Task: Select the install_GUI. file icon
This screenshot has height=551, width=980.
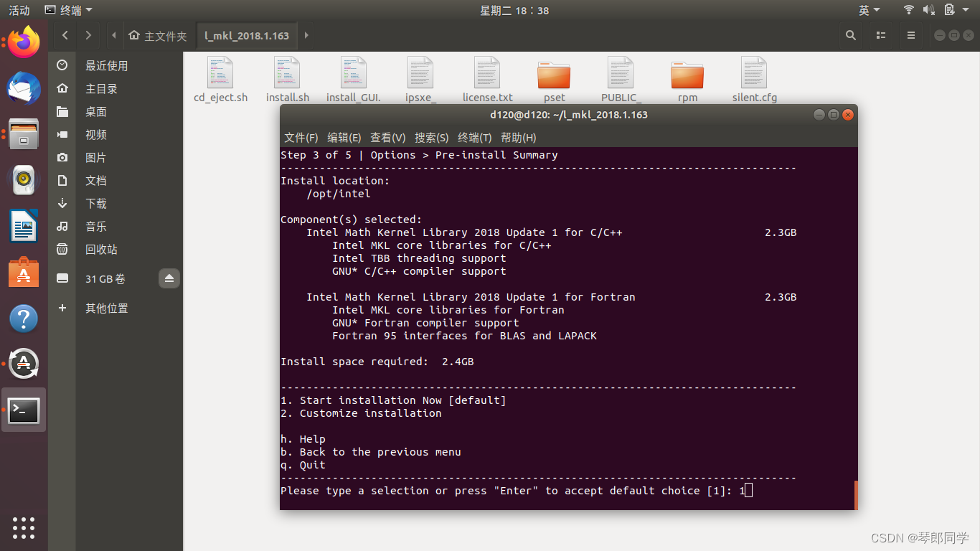Action: coord(354,72)
